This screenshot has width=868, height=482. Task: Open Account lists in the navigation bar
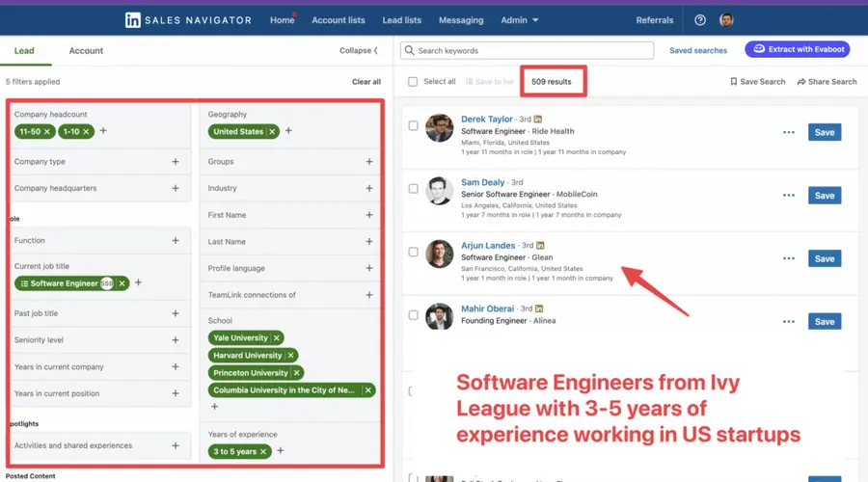(339, 20)
